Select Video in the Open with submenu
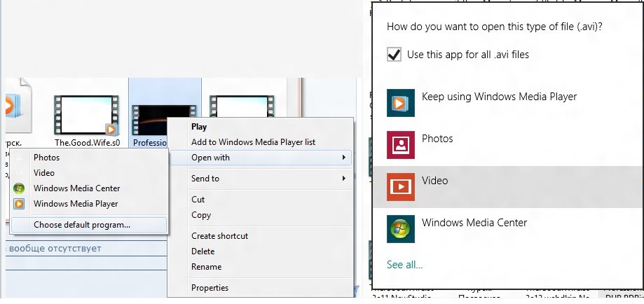This screenshot has width=644, height=304. coord(44,173)
